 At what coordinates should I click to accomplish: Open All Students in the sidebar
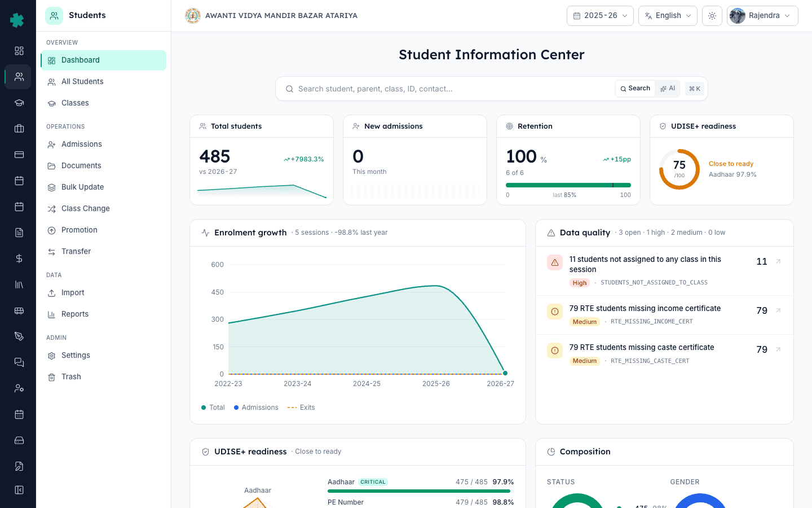(103, 82)
